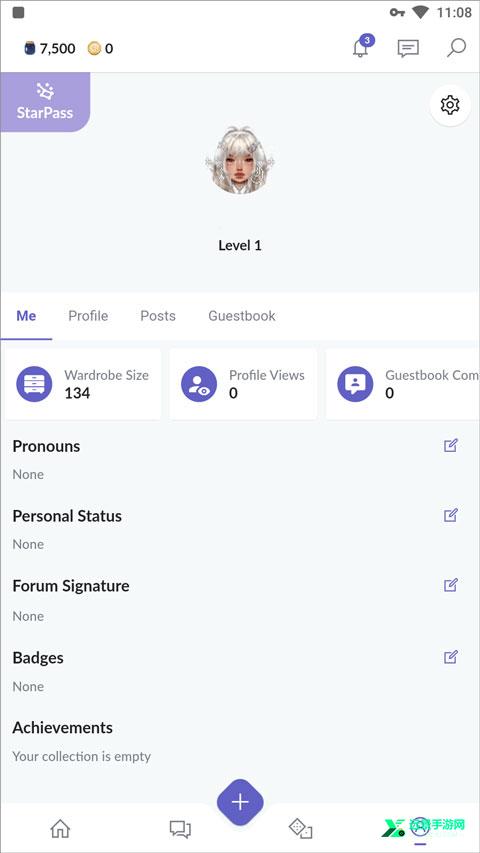This screenshot has height=853, width=480.
Task: Switch to the Posts tab
Action: [158, 316]
